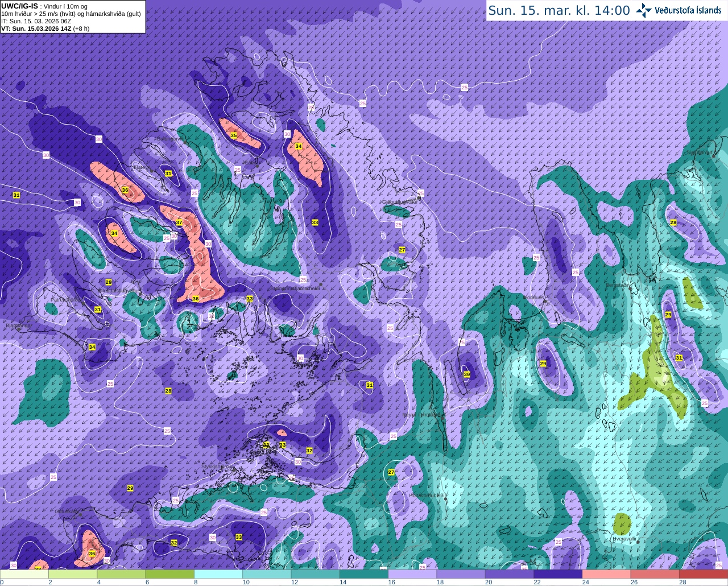Pick the 6–8 m/s legend swatch
This screenshot has width=728, height=586.
170,574
